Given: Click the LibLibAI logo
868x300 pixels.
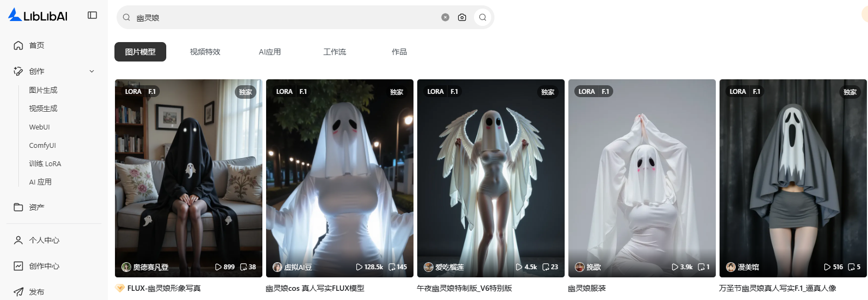Looking at the screenshot, I should (38, 15).
